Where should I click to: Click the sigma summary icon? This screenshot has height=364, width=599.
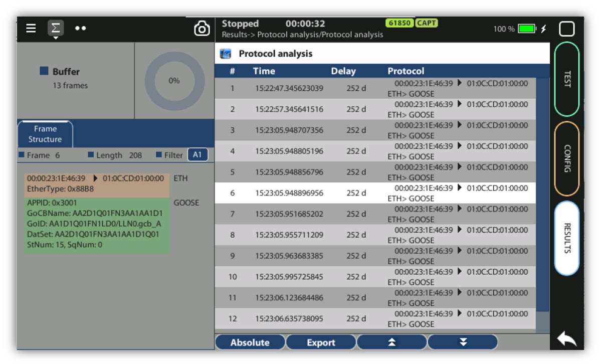click(x=56, y=29)
